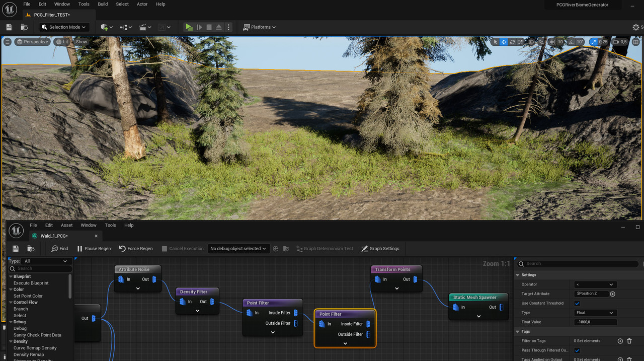Click the viewport Show button
This screenshot has height=361, width=644.
82,42
